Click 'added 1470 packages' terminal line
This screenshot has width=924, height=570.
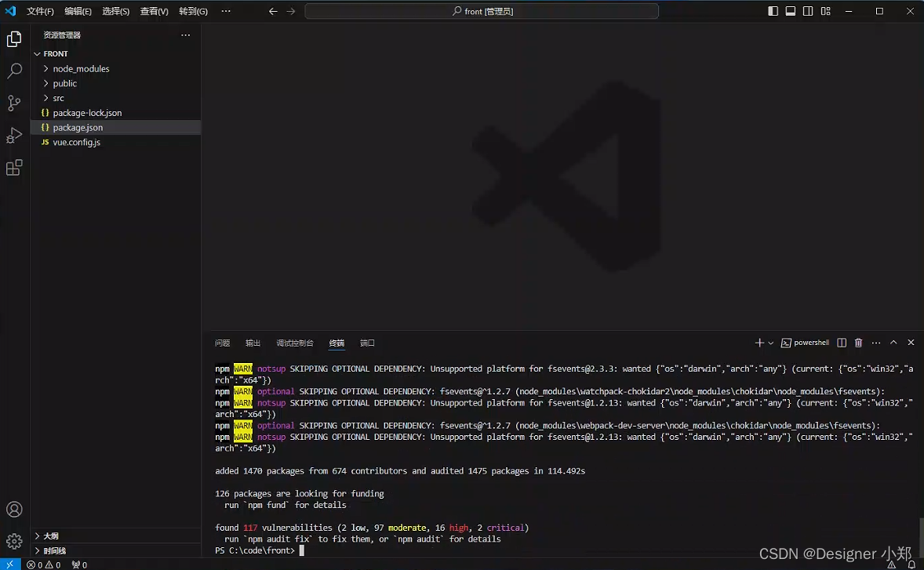pos(400,471)
